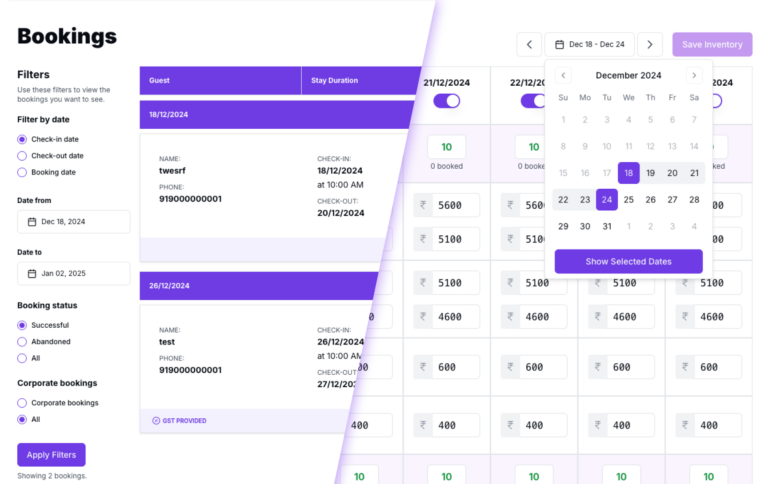The height and width of the screenshot is (484, 768).
Task: Show next month in December 2024 calendar
Action: tap(694, 75)
